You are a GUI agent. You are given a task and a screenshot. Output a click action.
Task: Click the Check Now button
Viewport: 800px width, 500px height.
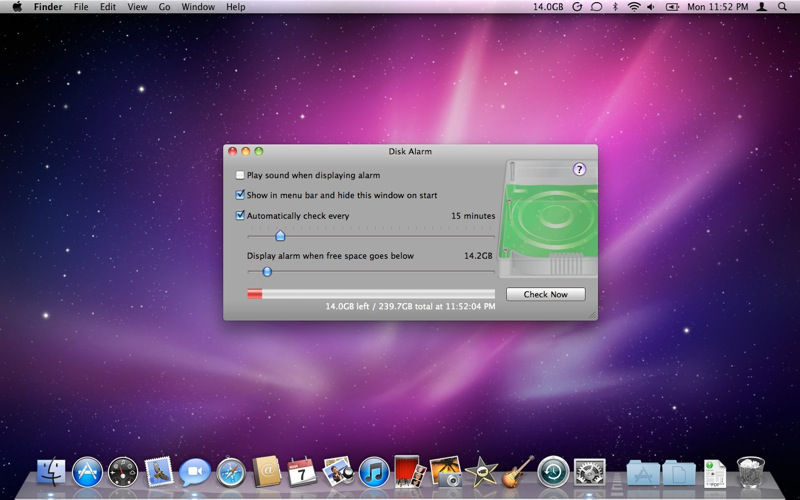pyautogui.click(x=545, y=294)
